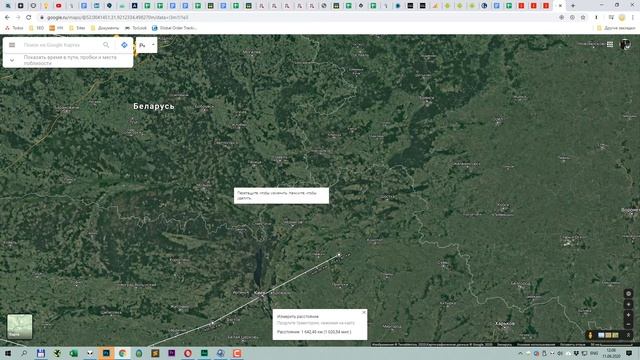Screen dimensions: 640x360
Task: Open Photoshop from the taskbar
Action: tap(106, 353)
